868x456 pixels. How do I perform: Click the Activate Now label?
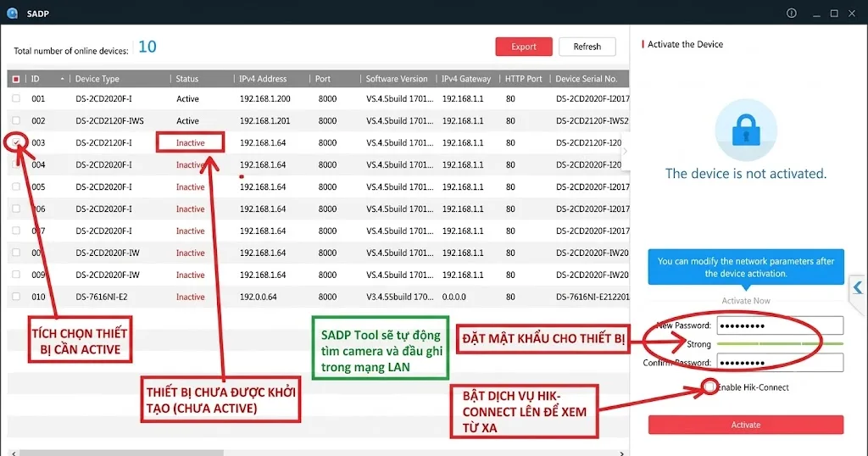click(x=746, y=301)
